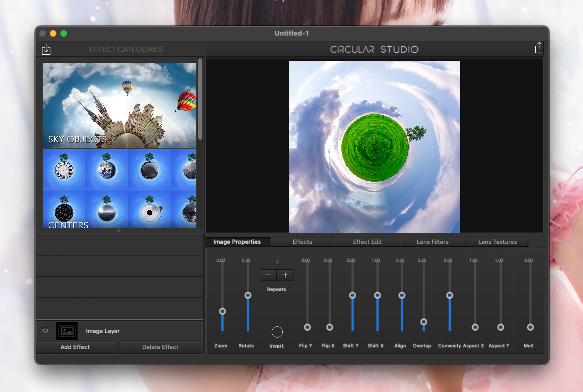Click the Melt slider handle
This screenshot has width=583, height=392.
(x=530, y=327)
